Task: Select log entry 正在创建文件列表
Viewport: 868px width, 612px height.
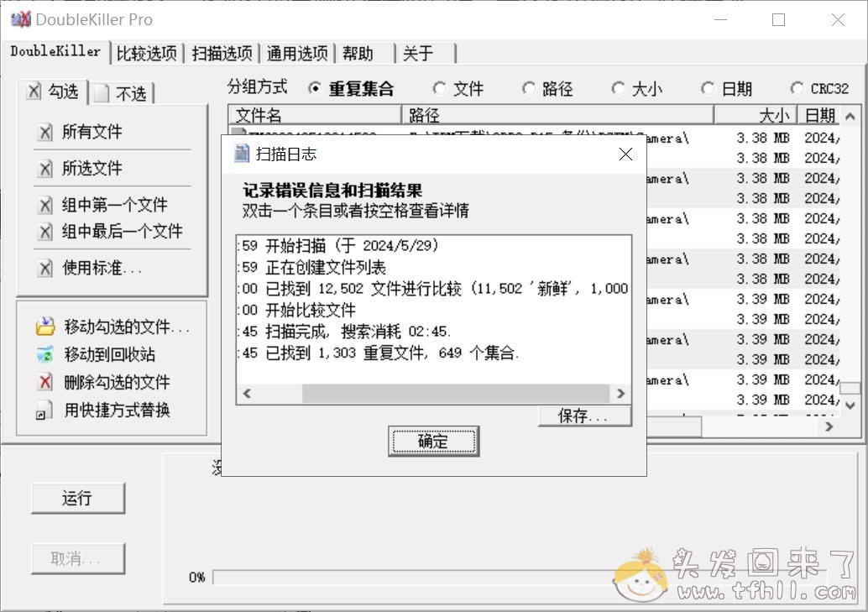Action: (433, 268)
